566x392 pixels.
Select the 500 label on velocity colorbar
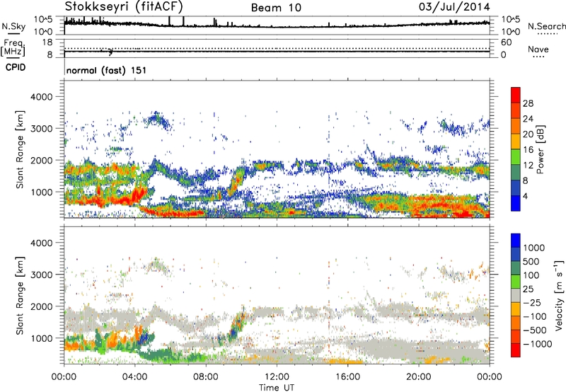pos(531,261)
